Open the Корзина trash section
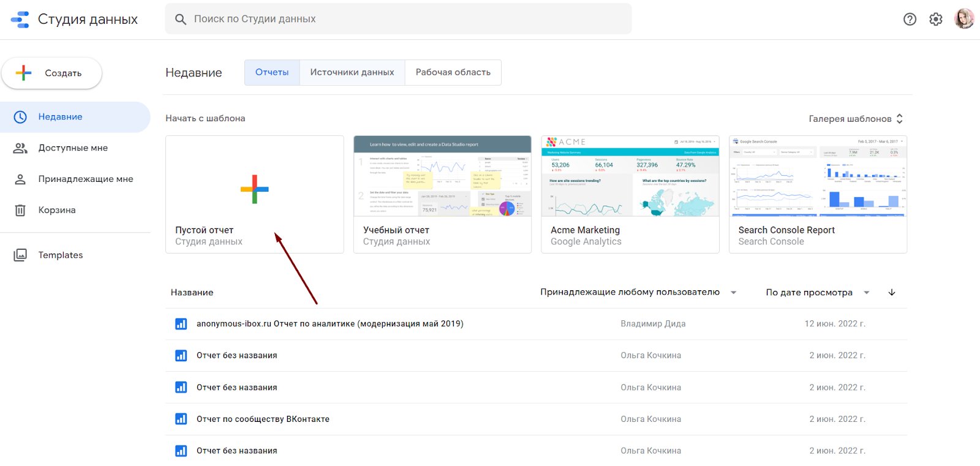Screen dimensions: 980x466 (x=57, y=210)
